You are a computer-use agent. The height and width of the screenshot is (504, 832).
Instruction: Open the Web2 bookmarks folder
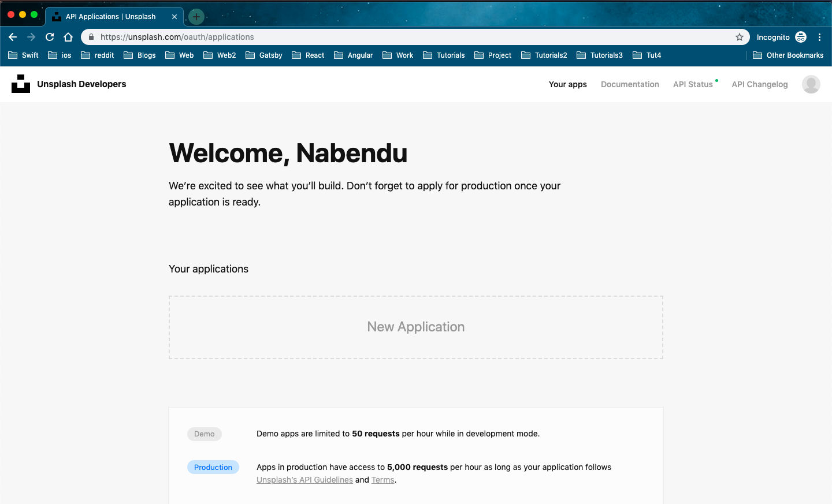point(220,55)
